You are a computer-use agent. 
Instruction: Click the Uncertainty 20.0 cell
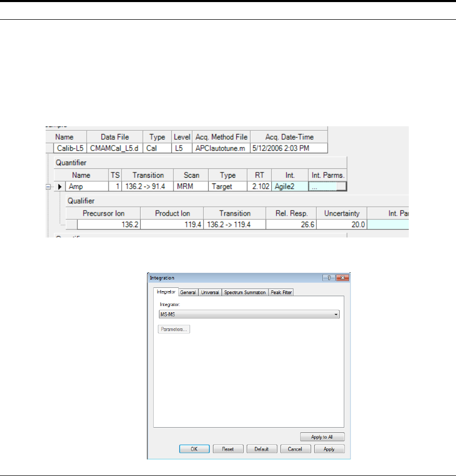coord(342,224)
